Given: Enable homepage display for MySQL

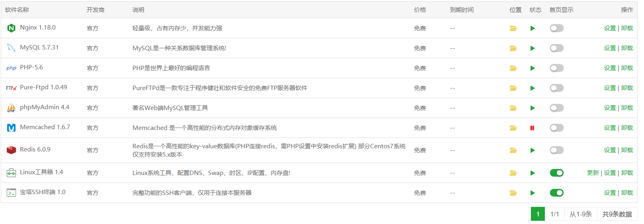Looking at the screenshot, I should [557, 48].
